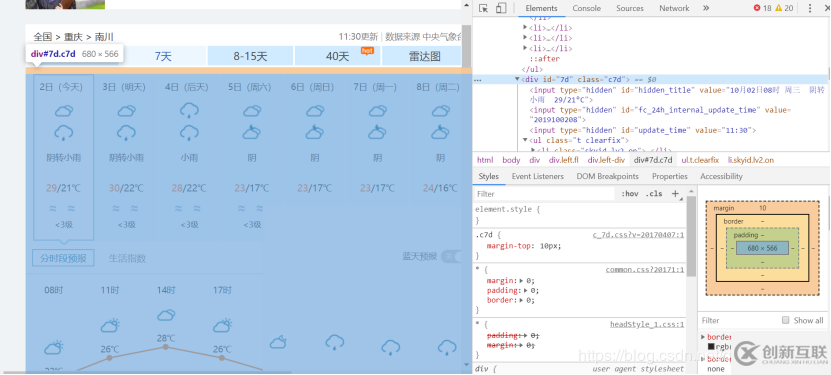The height and width of the screenshot is (375, 831).
Task: Click the rain cloud icon under 2日(今天)
Action: tap(64, 132)
